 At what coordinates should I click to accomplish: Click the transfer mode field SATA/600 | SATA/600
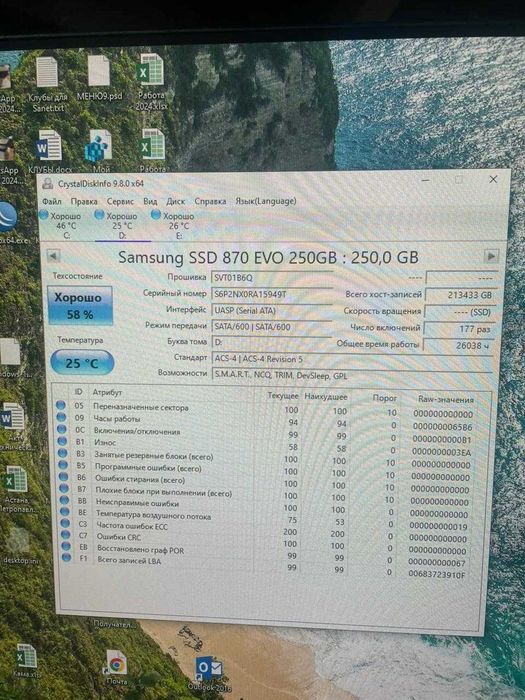coord(271,326)
